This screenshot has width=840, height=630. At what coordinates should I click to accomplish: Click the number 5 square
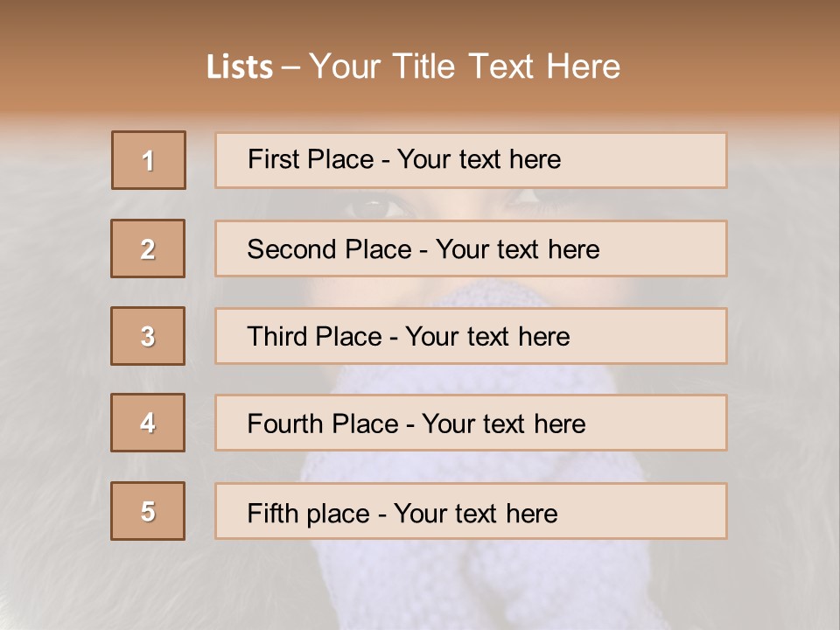click(x=148, y=511)
